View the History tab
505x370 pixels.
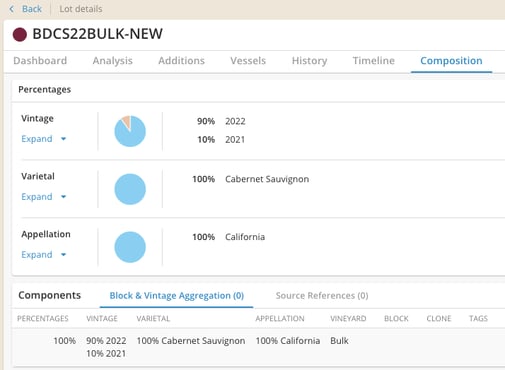(x=309, y=61)
